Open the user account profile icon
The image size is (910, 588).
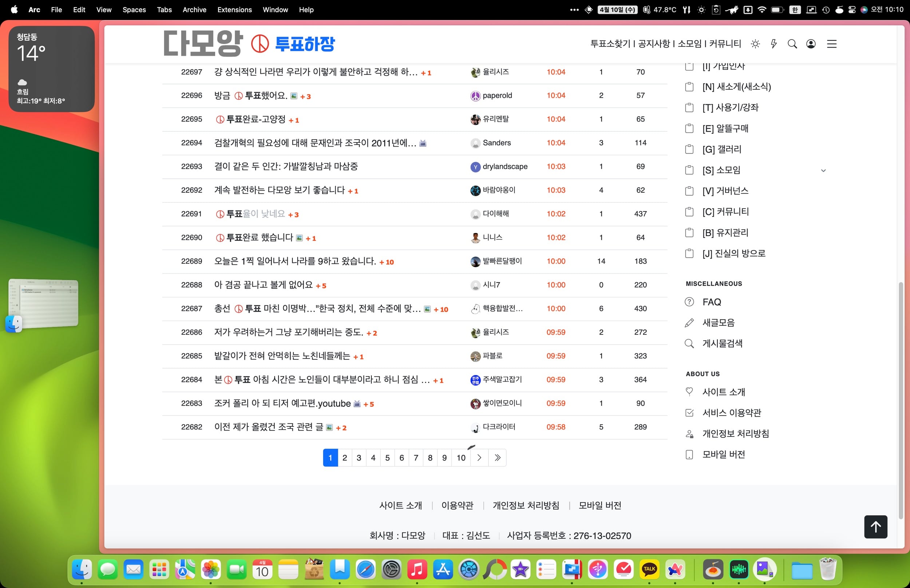(x=811, y=44)
